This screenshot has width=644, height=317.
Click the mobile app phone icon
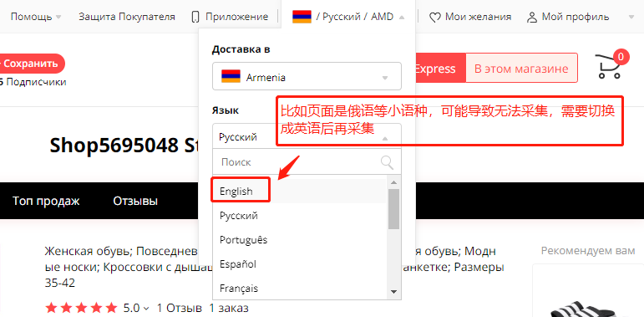point(195,17)
